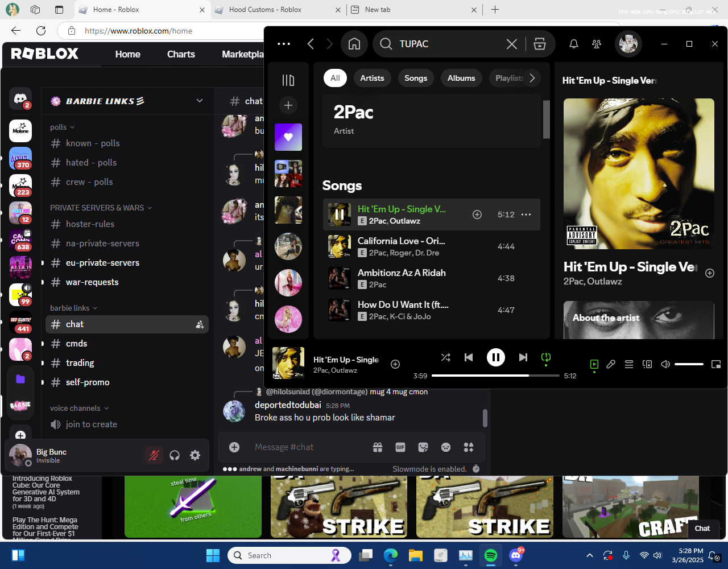Open Spotify miniplayer icon

click(x=716, y=364)
